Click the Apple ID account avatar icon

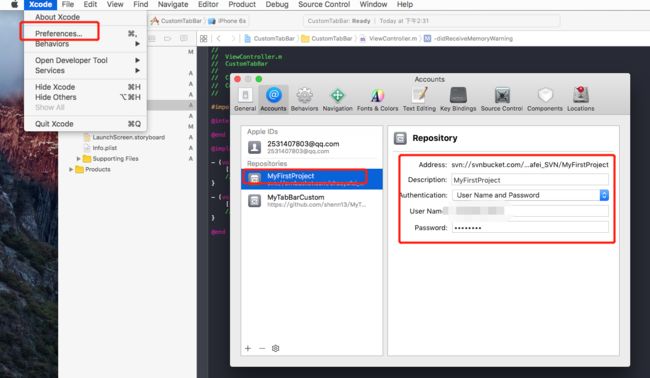tap(255, 147)
